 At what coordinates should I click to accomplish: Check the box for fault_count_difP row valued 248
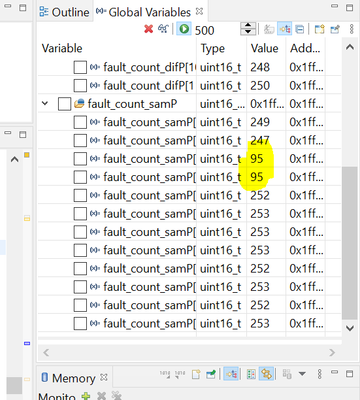coord(80,67)
